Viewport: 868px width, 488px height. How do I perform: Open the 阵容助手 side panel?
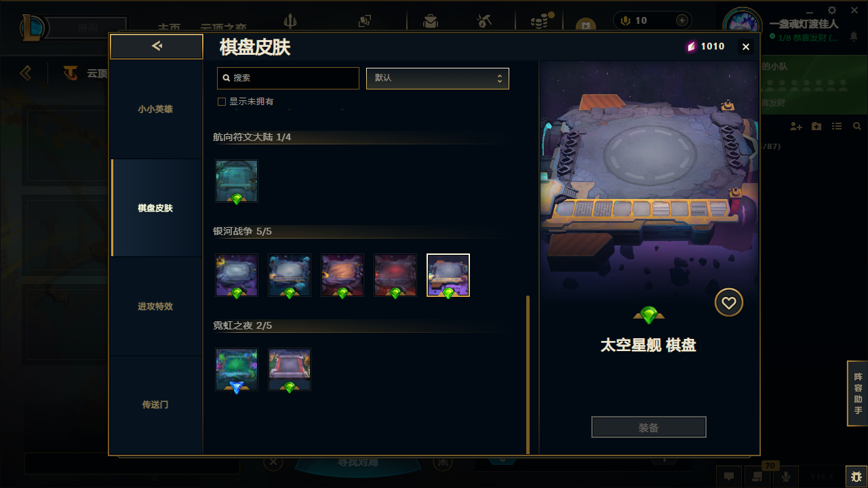tap(858, 394)
